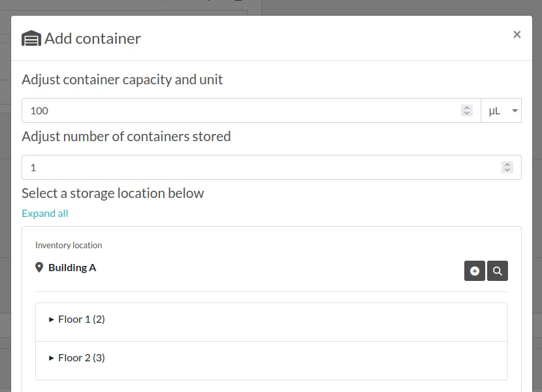Increase container capacity with the up arrow
Viewport: 542px width, 392px height.
coord(467,108)
